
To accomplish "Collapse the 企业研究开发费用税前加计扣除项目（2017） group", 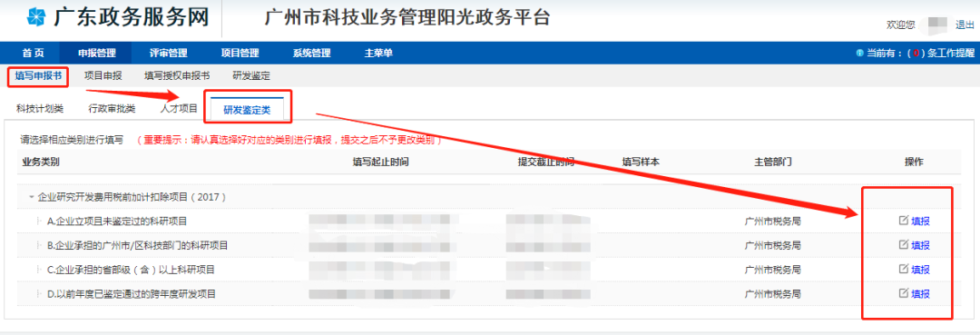I will [31, 197].
